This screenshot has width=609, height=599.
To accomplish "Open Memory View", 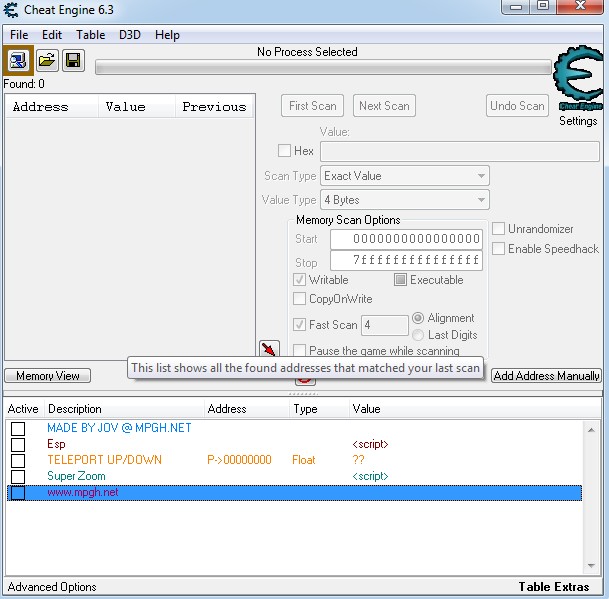I will (x=48, y=376).
